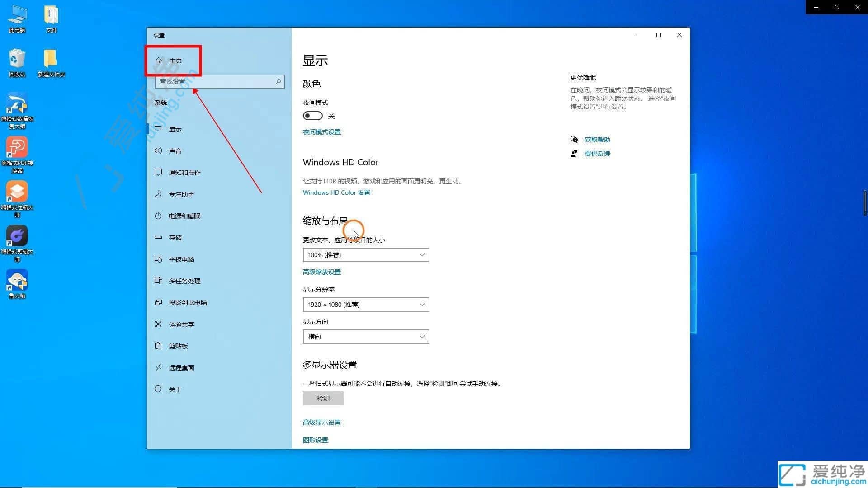
Task: Toggle 夜间模式 (Night mode) on
Action: point(312,116)
